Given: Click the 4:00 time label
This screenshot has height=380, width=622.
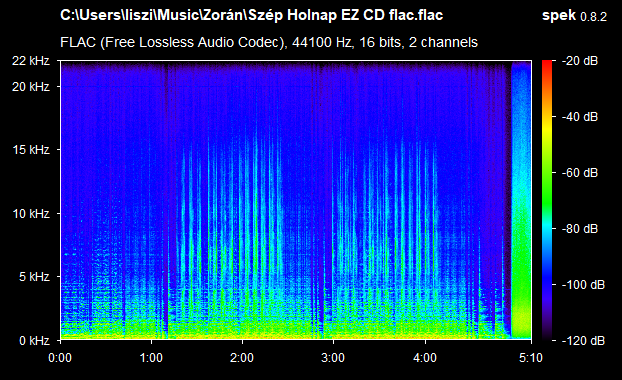Looking at the screenshot, I should coord(425,358).
